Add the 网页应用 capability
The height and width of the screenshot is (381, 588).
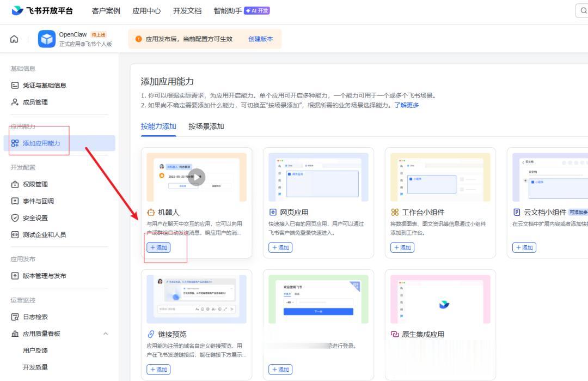[x=280, y=248]
